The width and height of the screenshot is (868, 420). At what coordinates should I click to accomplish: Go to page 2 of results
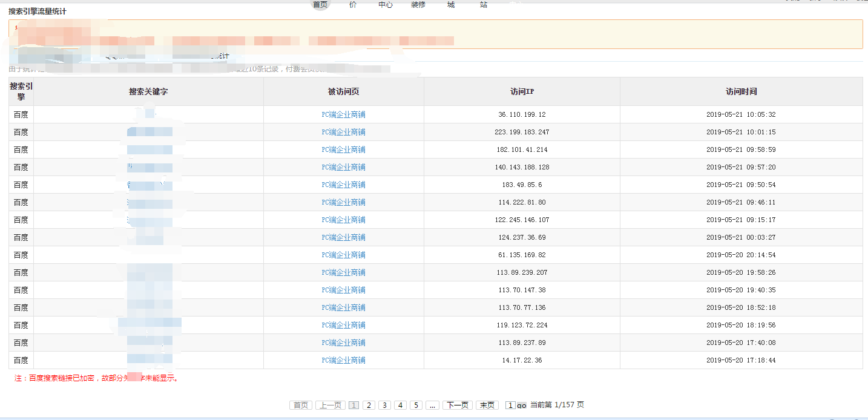tap(369, 405)
